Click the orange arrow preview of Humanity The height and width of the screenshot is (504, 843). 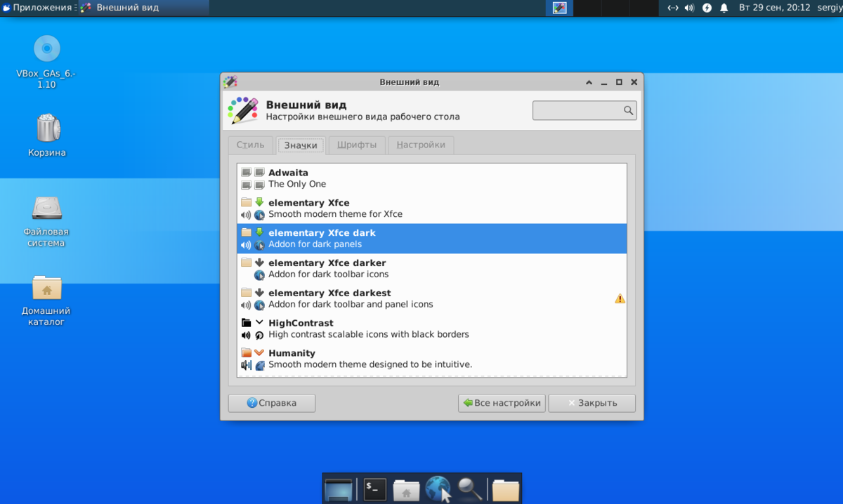(259, 353)
